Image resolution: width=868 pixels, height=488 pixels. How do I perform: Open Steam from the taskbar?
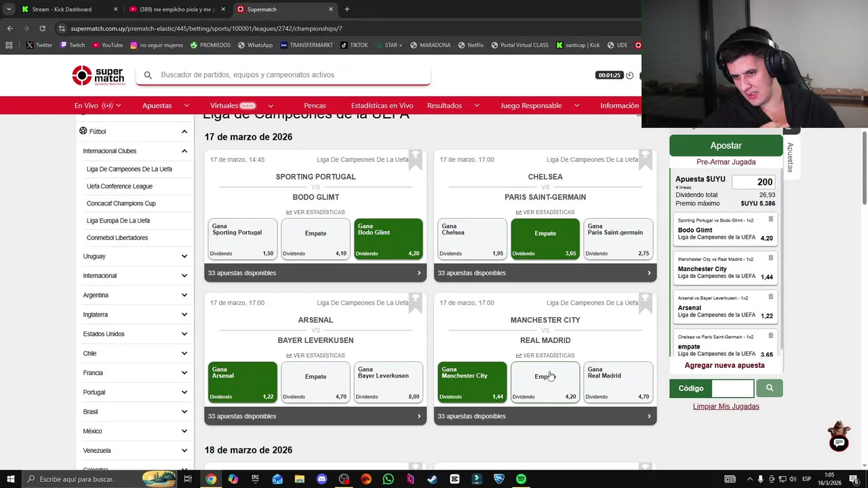coord(432,479)
